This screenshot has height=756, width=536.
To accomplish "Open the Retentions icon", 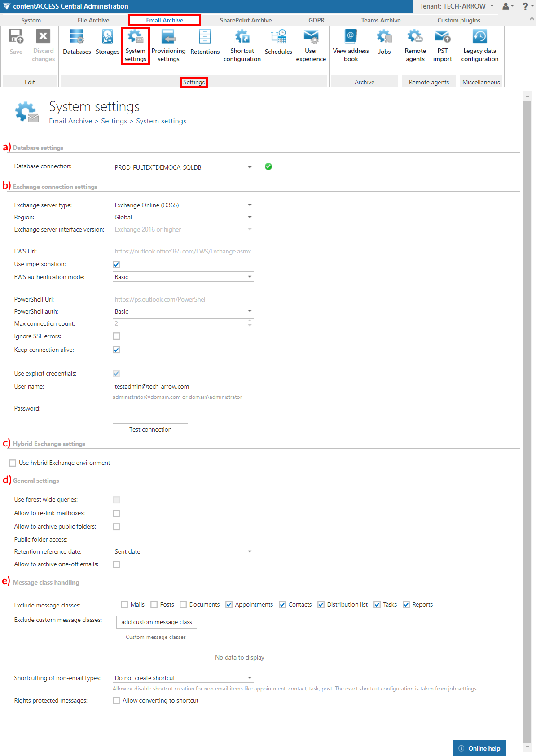I will (205, 43).
